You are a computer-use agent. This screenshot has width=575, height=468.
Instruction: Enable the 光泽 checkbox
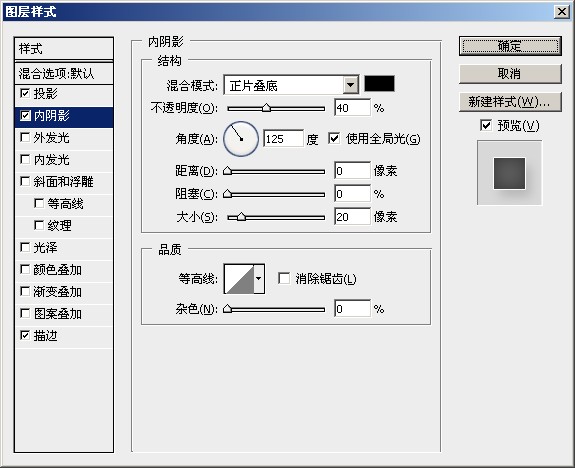coord(25,248)
